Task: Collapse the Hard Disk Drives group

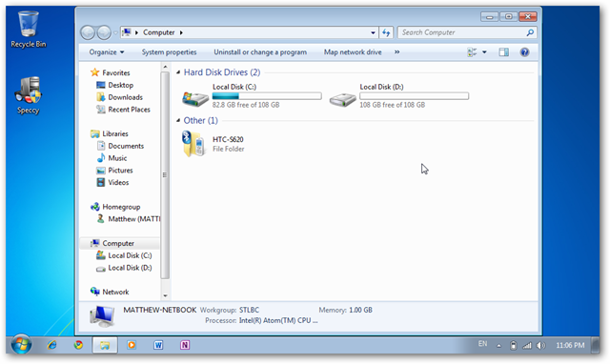Action: (x=178, y=72)
